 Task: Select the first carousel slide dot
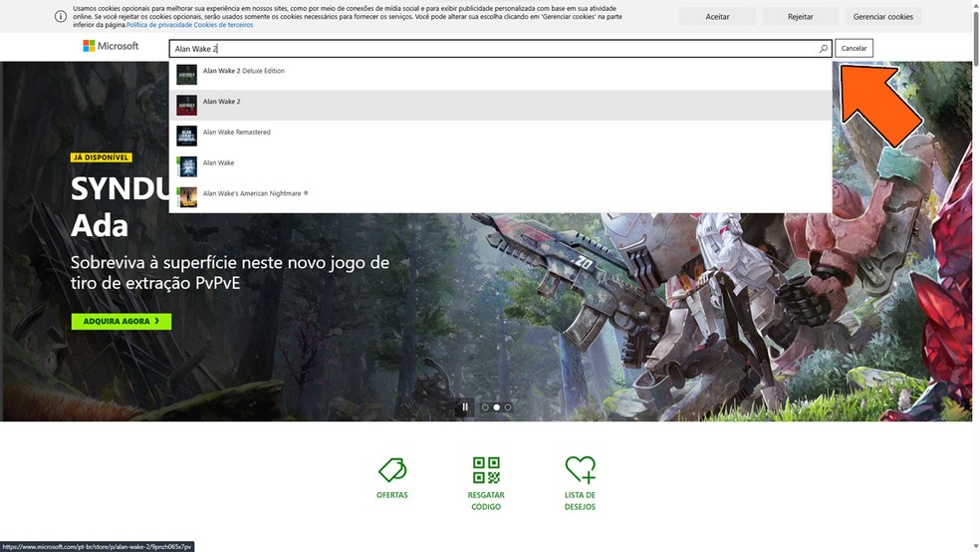485,407
